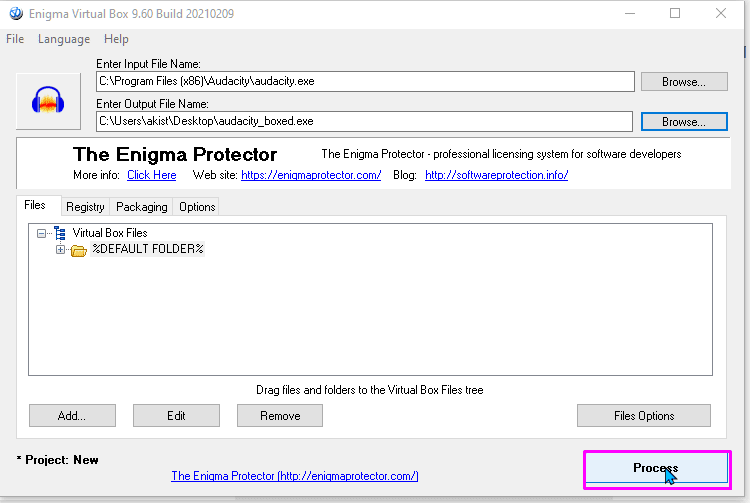Viewport: 750px width, 503px height.
Task: Collapse the Virtual Box Files tree node
Action: point(42,233)
